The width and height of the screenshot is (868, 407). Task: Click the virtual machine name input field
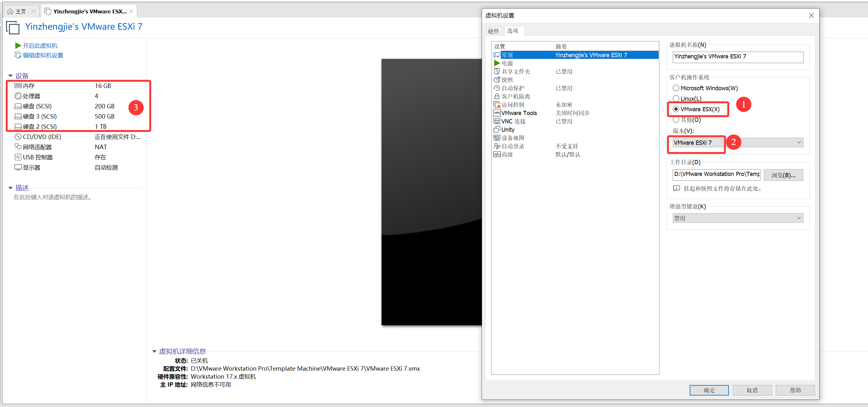pos(738,56)
